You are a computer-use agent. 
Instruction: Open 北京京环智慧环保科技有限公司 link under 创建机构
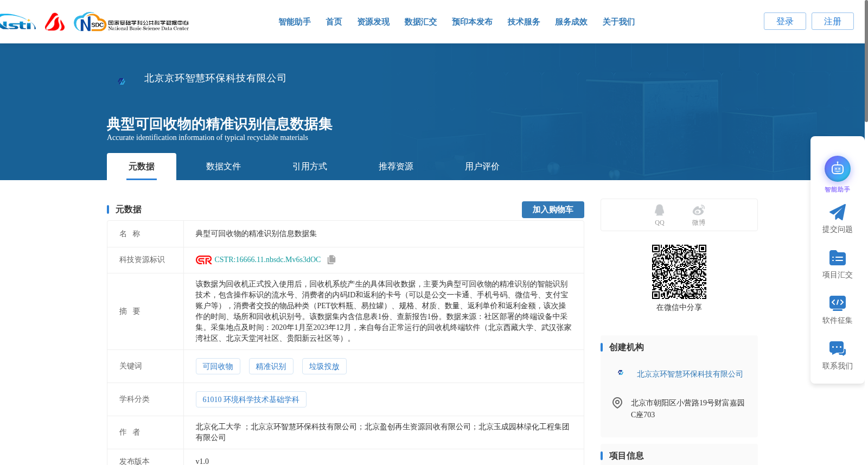pos(690,374)
